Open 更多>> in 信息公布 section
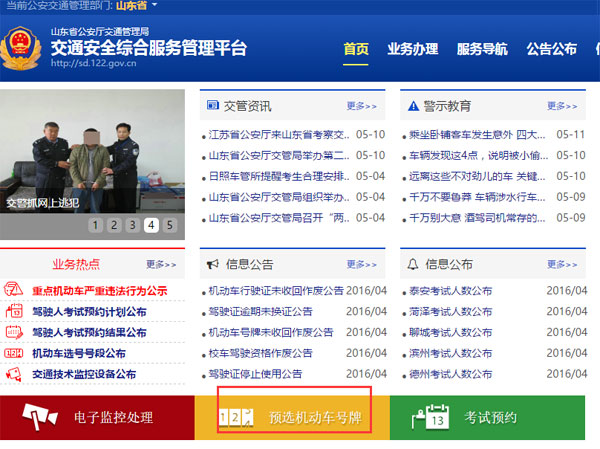The image size is (600, 449). [562, 265]
